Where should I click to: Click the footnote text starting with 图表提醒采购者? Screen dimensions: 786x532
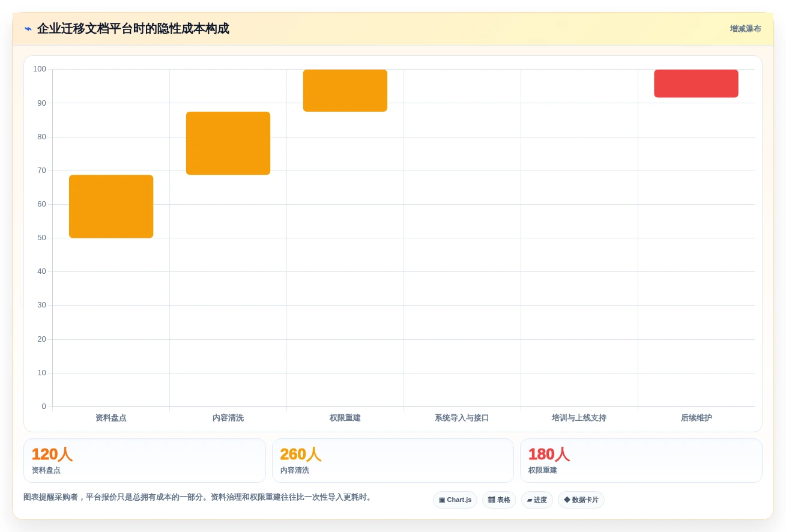199,497
